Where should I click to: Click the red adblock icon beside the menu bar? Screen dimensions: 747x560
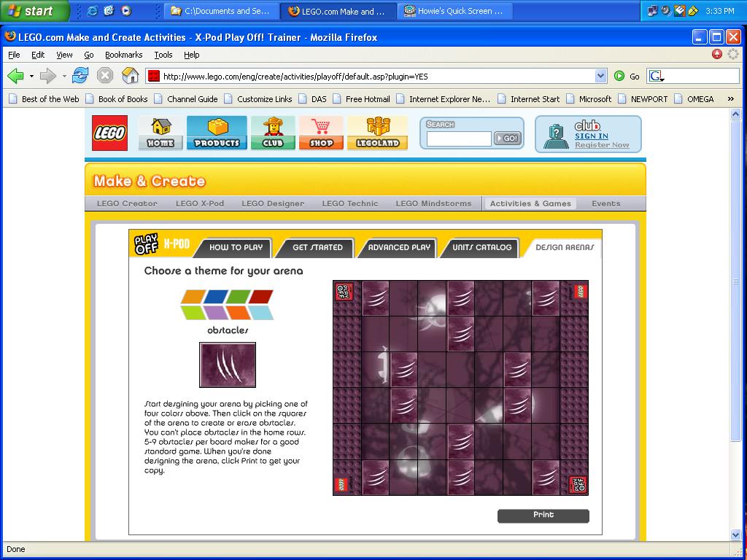pyautogui.click(x=717, y=54)
